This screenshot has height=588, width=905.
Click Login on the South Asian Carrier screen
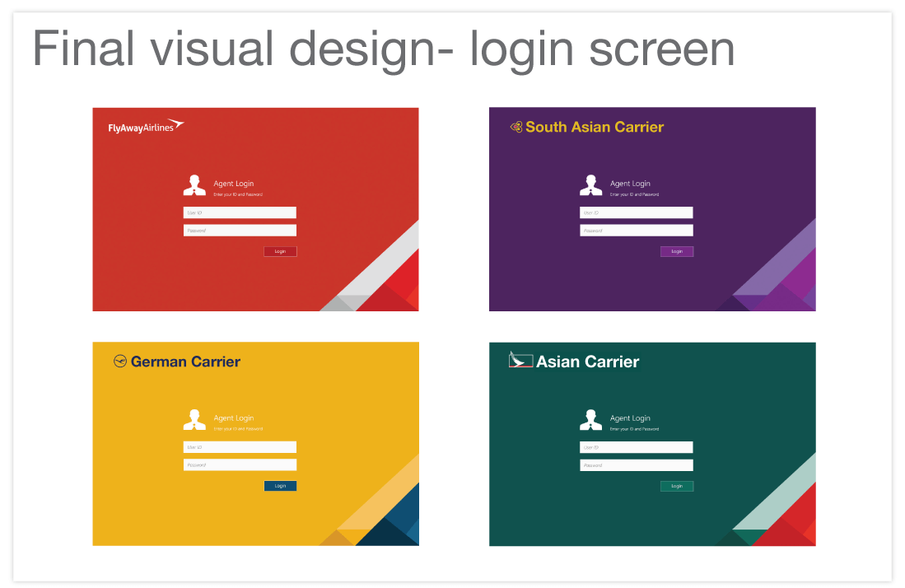point(676,250)
